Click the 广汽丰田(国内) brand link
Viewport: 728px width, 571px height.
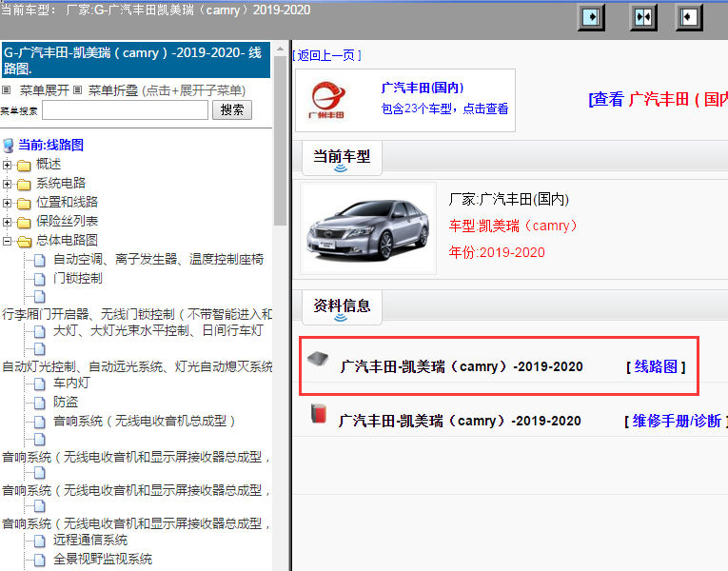(x=422, y=88)
